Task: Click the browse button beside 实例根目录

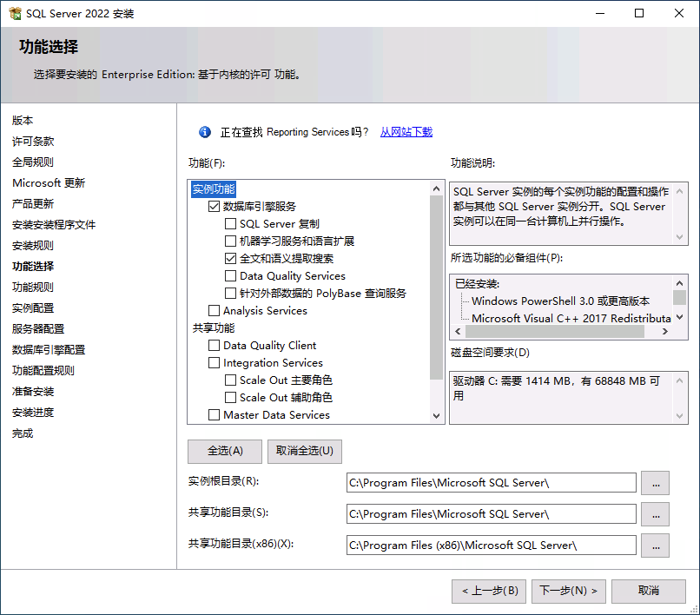Action: [656, 483]
